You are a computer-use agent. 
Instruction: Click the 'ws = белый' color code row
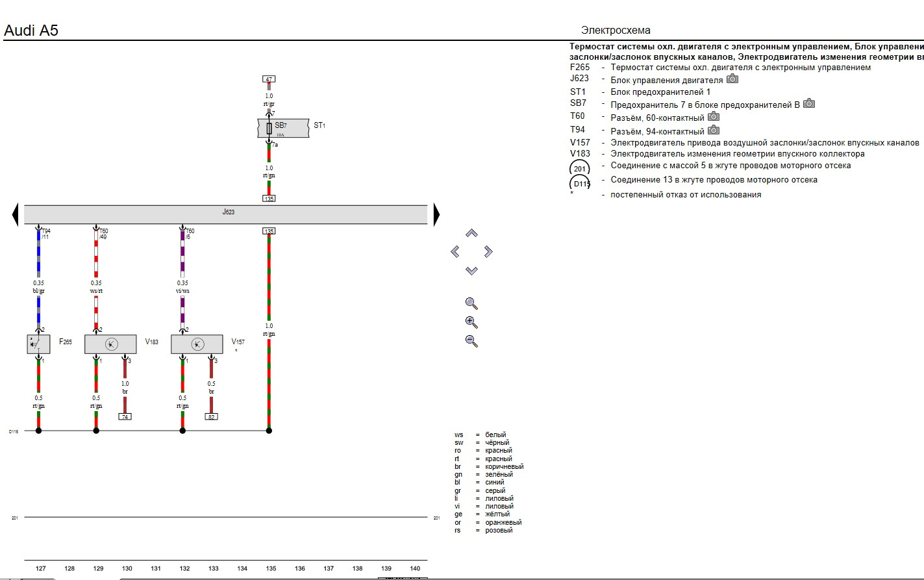tap(481, 435)
